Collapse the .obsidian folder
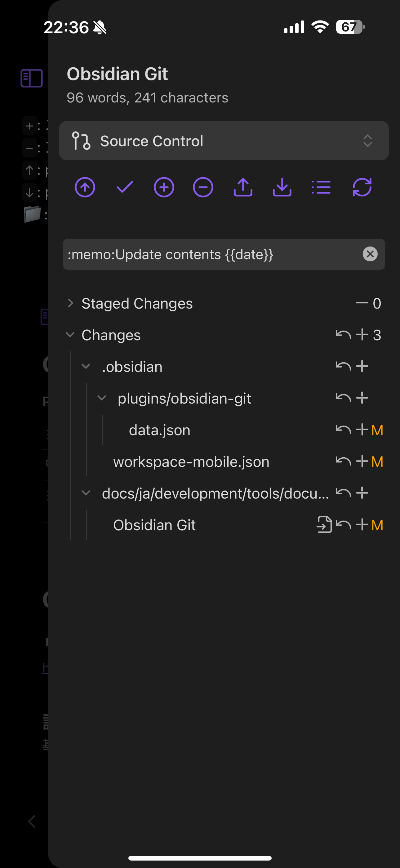Screen dimensions: 400x868 pyautogui.click(x=86, y=367)
